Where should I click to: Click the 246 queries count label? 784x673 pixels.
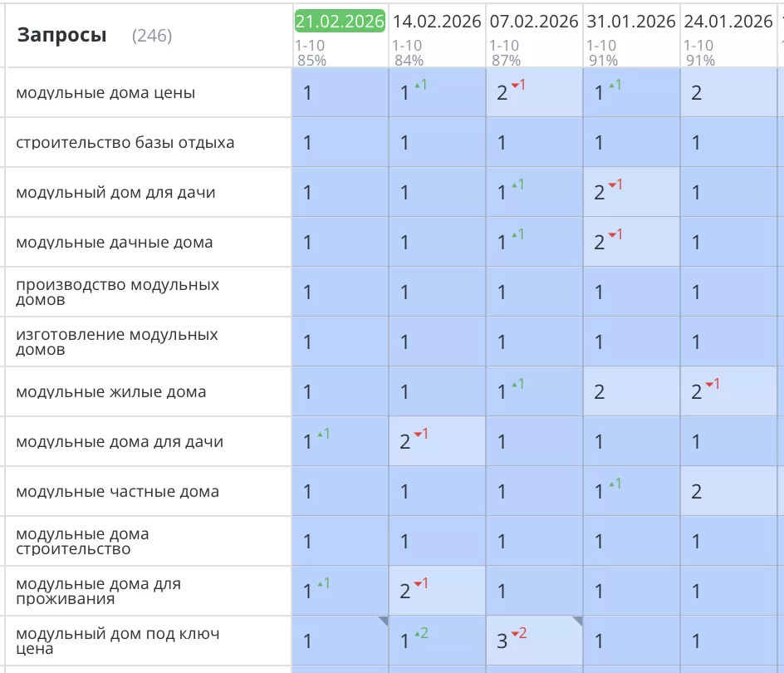pos(152,36)
